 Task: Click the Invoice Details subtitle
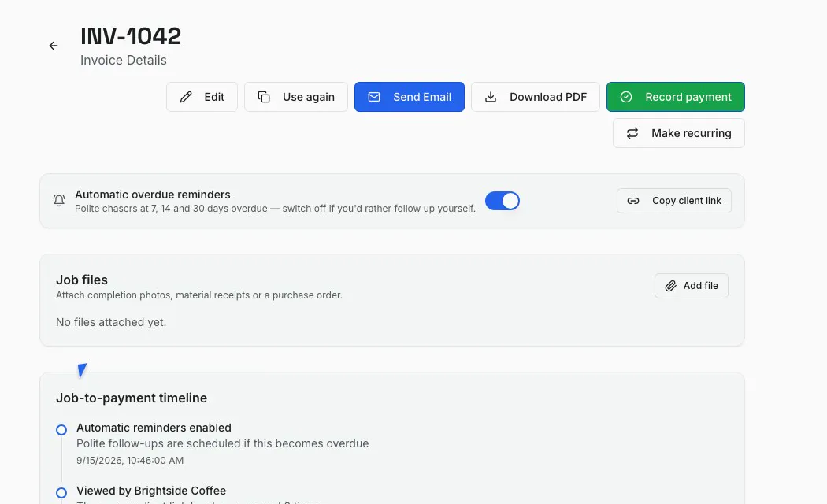pyautogui.click(x=124, y=61)
